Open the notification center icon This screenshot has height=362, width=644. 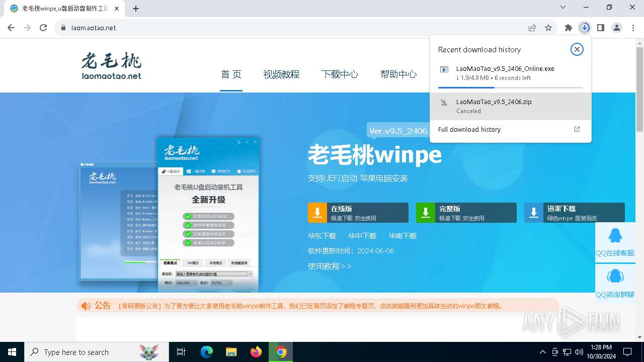627,352
